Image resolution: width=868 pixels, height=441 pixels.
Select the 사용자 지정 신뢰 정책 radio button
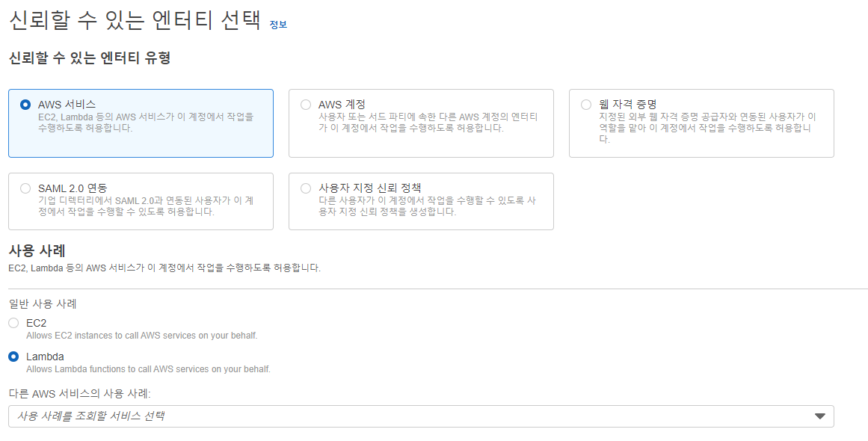306,188
